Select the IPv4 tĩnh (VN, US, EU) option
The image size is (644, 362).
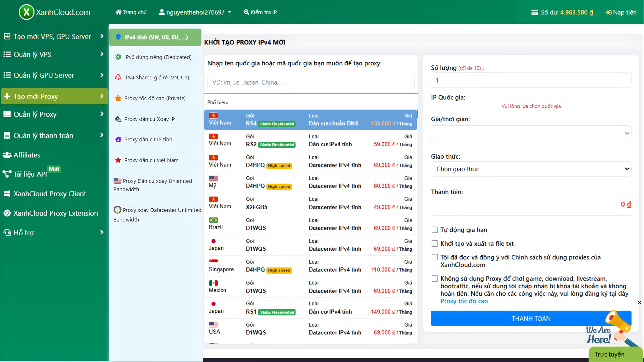(155, 37)
